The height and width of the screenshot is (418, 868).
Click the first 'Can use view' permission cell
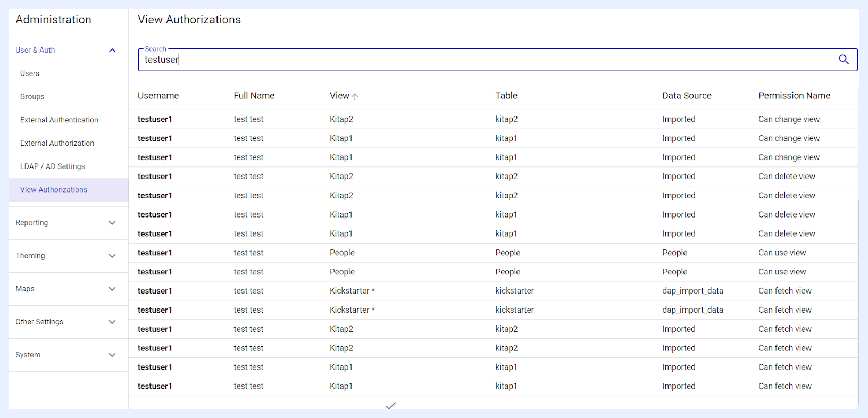click(782, 253)
